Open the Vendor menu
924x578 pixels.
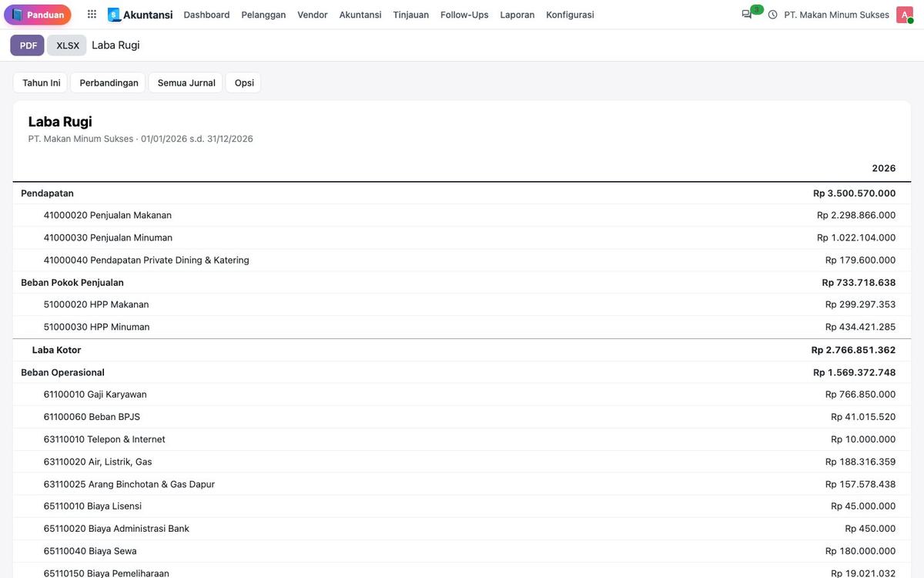click(313, 15)
